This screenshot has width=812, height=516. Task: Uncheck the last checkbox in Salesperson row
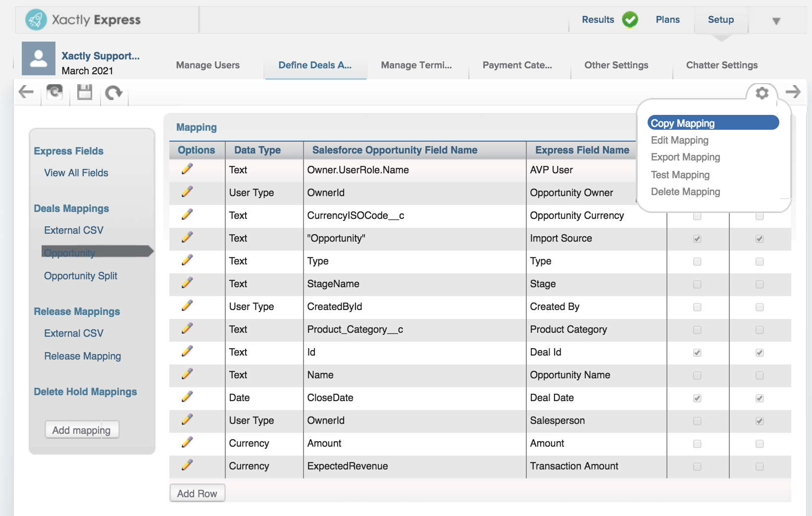tap(760, 421)
